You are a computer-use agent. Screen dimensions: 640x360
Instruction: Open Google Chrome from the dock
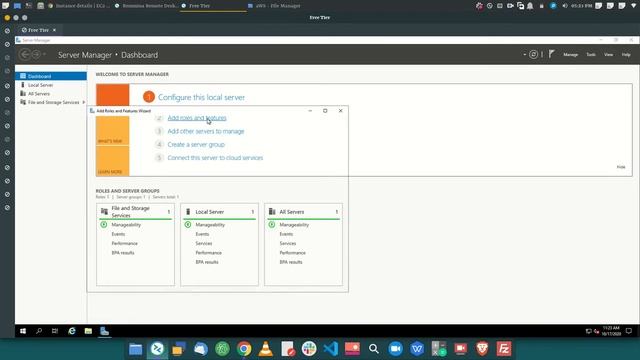[244, 349]
